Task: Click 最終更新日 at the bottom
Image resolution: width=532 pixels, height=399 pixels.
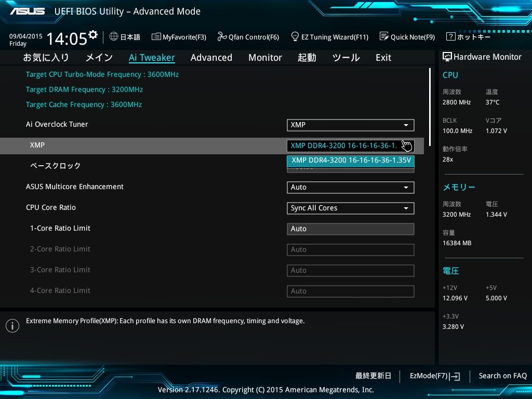Action: coord(373,376)
